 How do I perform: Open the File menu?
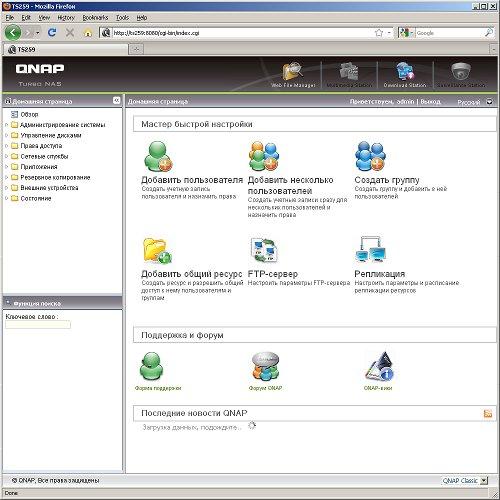click(10, 18)
